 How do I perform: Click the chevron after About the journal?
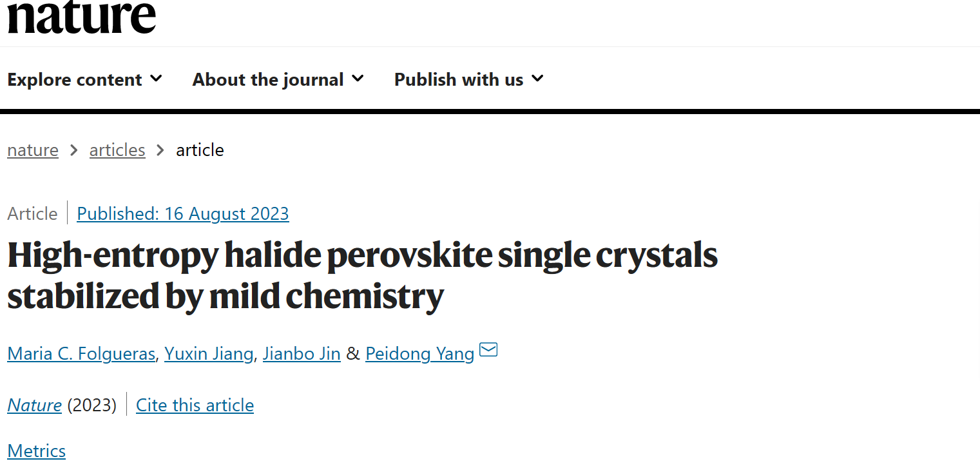(358, 79)
